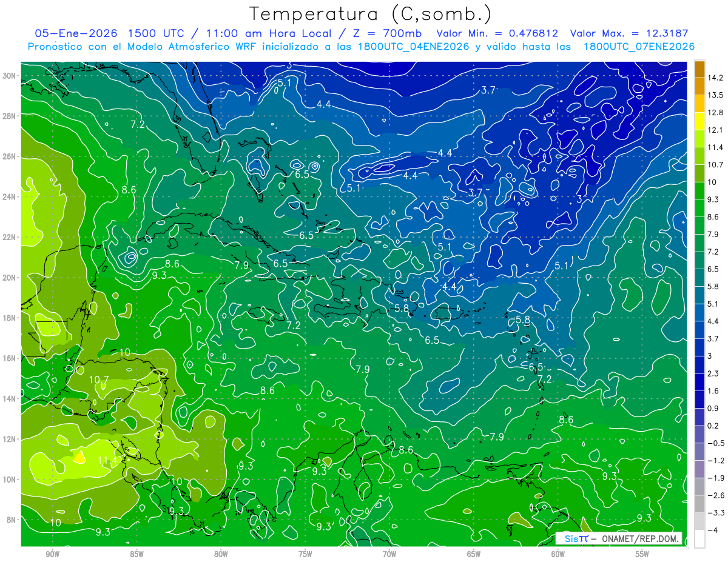Click the "1800UTC_07ENE2026" forecast end time

[x=639, y=47]
